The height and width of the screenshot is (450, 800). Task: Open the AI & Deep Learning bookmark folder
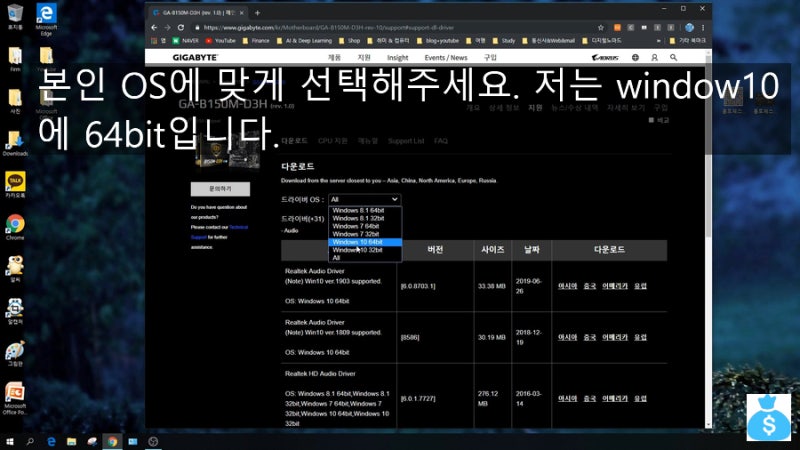click(x=304, y=41)
